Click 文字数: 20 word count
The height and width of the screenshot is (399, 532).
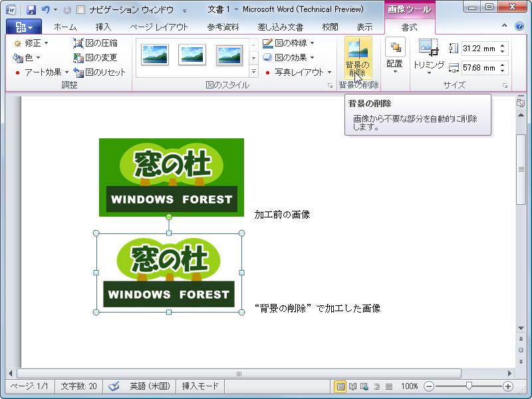(78, 386)
